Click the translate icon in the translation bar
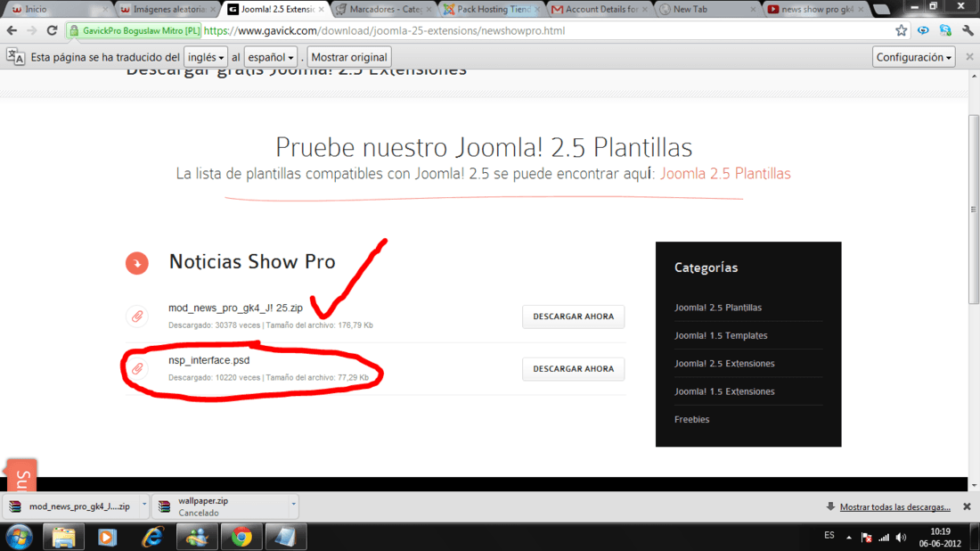The height and width of the screenshot is (551, 980). point(16,57)
